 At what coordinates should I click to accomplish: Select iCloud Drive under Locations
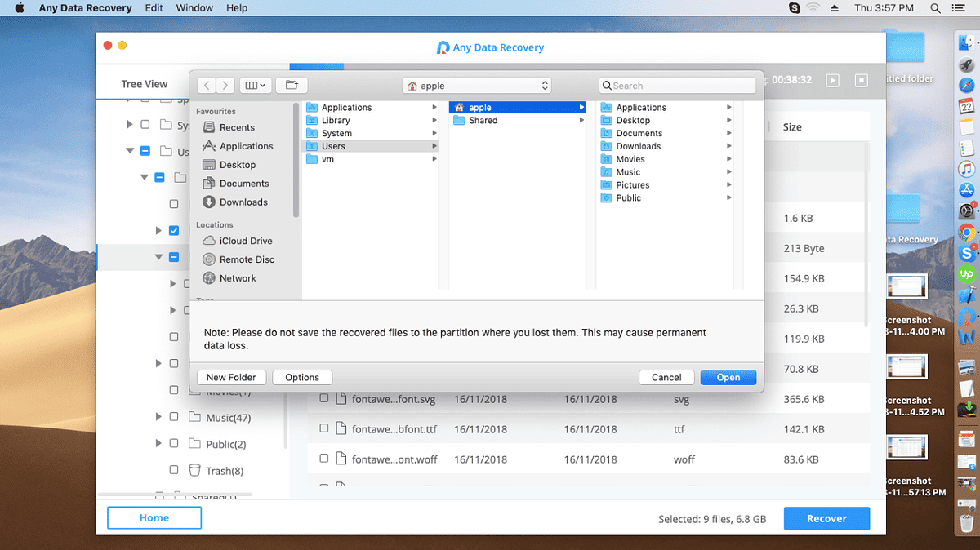tap(246, 241)
